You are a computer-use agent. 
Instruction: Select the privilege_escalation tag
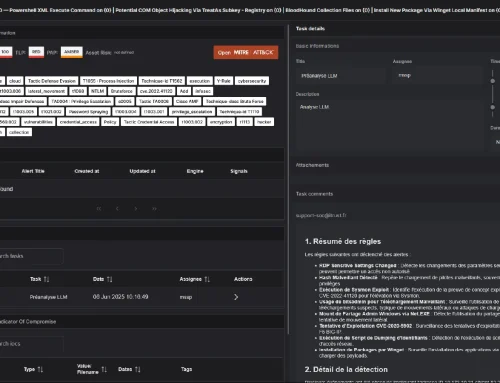point(192,112)
